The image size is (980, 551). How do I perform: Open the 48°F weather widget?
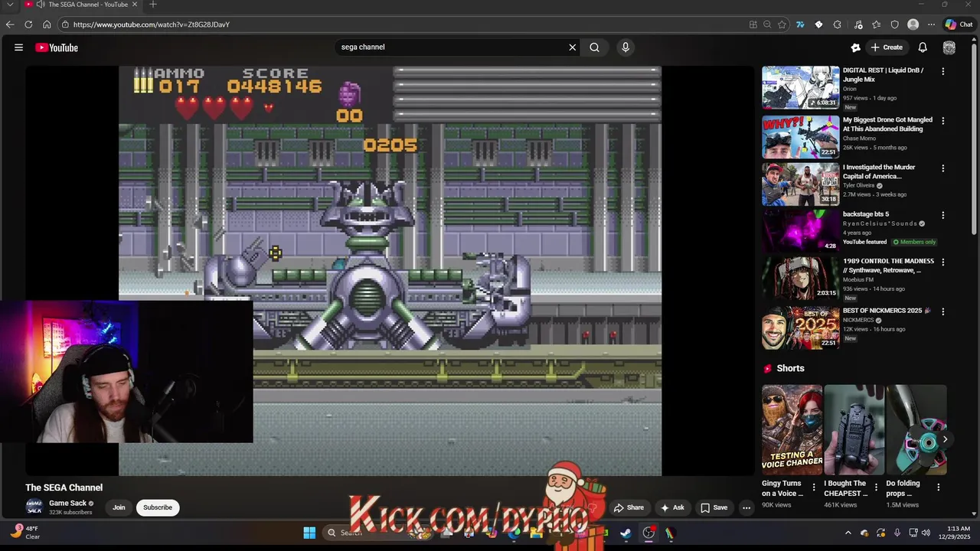pos(25,533)
